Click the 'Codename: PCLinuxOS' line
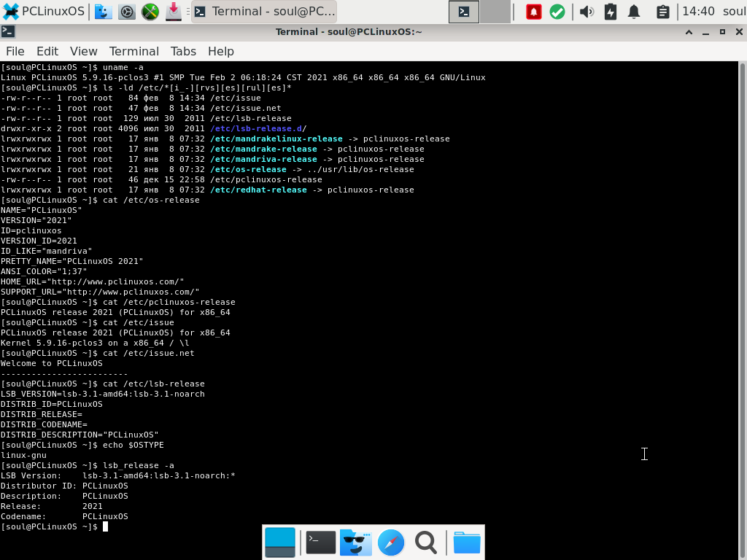Viewport: 747px width, 560px height. 64,517
